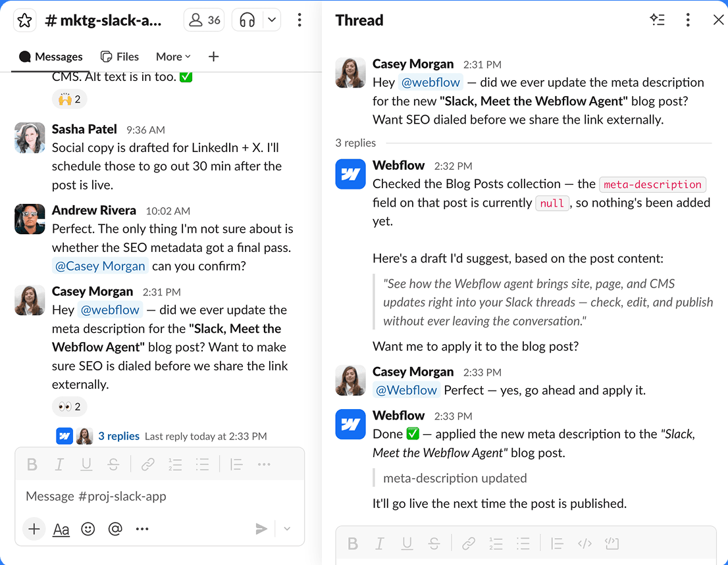
Task: Click @webflow mention in thread's first message
Action: (431, 83)
